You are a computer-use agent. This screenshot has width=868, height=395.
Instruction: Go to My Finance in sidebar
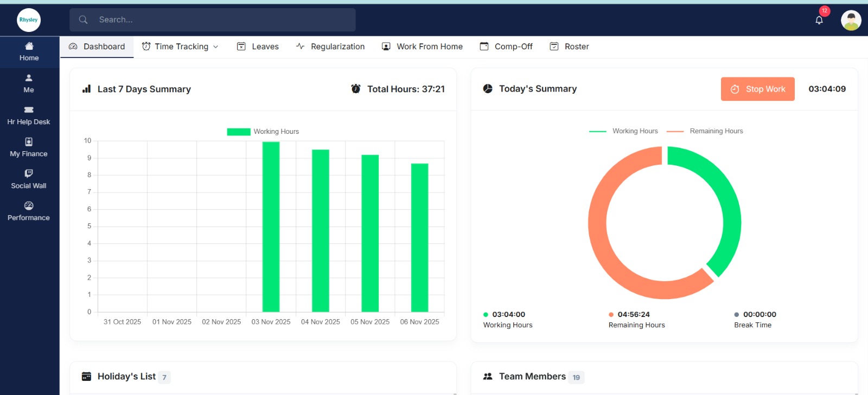point(29,147)
